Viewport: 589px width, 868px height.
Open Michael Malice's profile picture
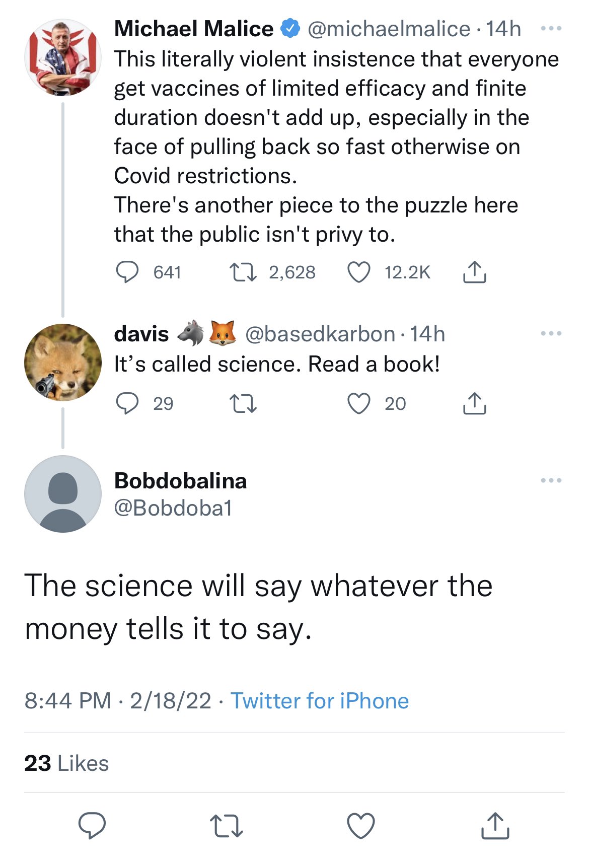tap(63, 57)
